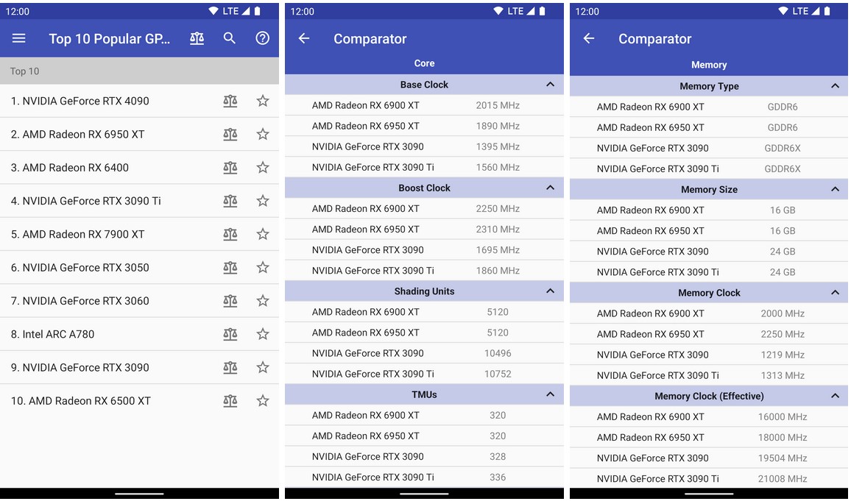This screenshot has height=504, width=851.
Task: Favorite the NVIDIA GeForce RTX 3050 star
Action: tap(263, 268)
